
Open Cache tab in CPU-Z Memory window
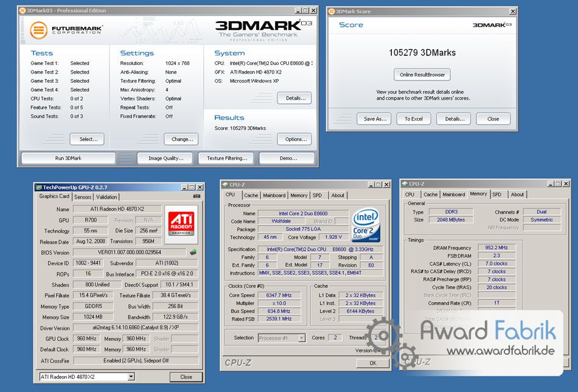(431, 194)
